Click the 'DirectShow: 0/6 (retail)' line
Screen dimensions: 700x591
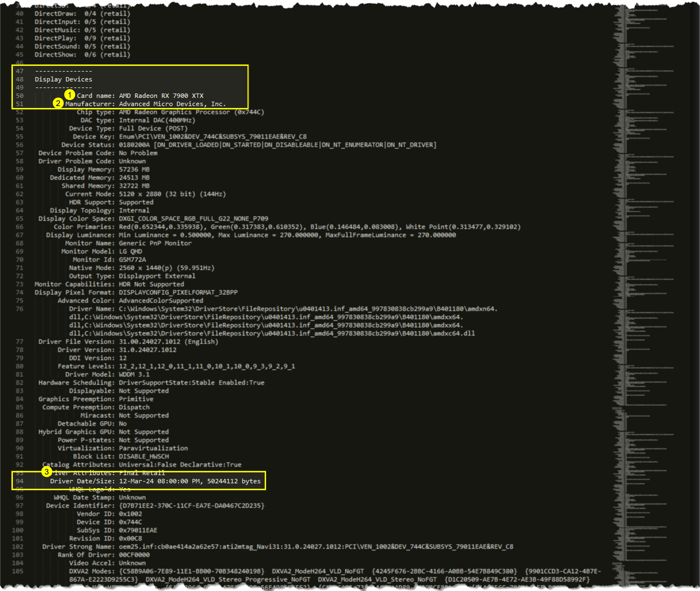(82, 55)
